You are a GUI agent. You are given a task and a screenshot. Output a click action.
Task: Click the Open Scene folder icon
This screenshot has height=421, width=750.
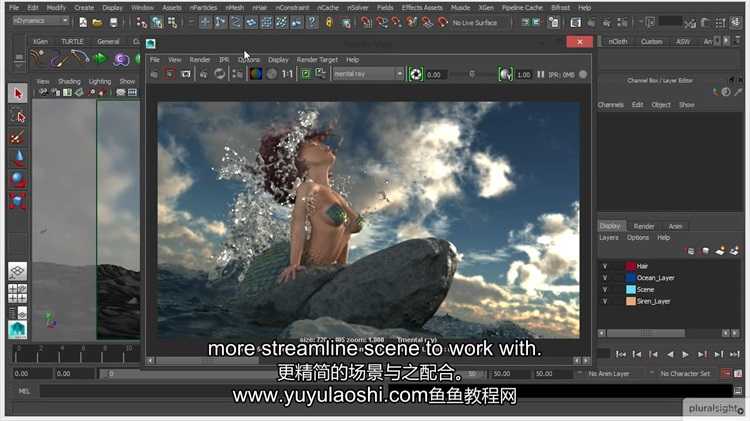(97, 22)
